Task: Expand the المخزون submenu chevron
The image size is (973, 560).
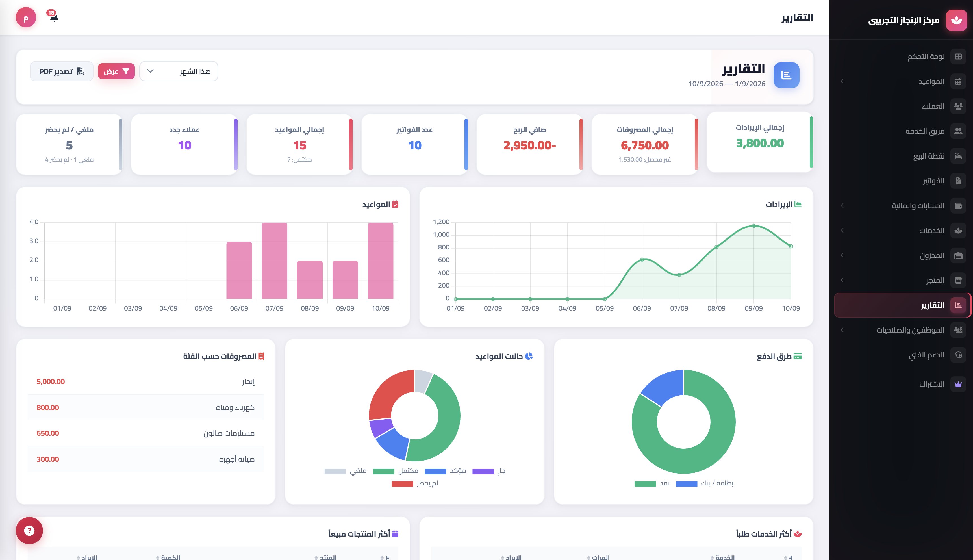Action: pos(842,255)
